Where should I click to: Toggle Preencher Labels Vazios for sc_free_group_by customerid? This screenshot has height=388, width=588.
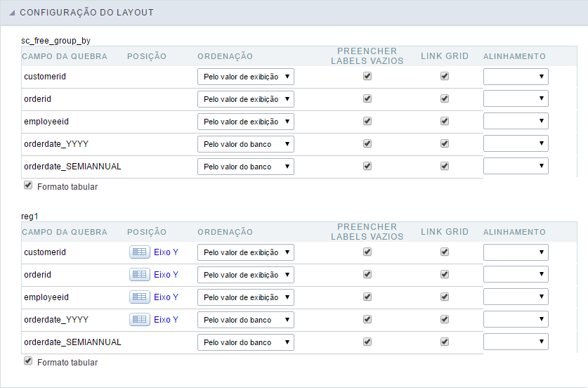tap(367, 76)
